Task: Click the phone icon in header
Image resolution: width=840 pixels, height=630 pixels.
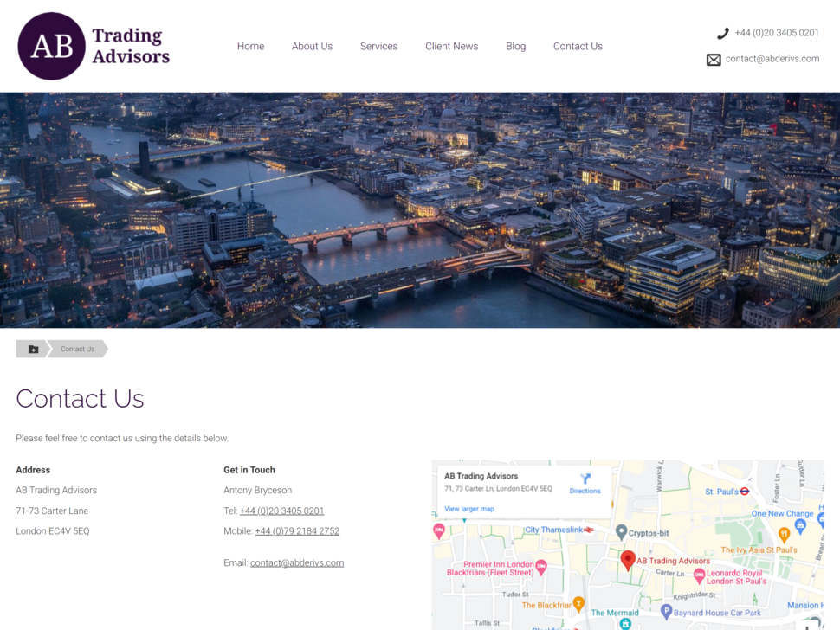Action: [x=723, y=33]
